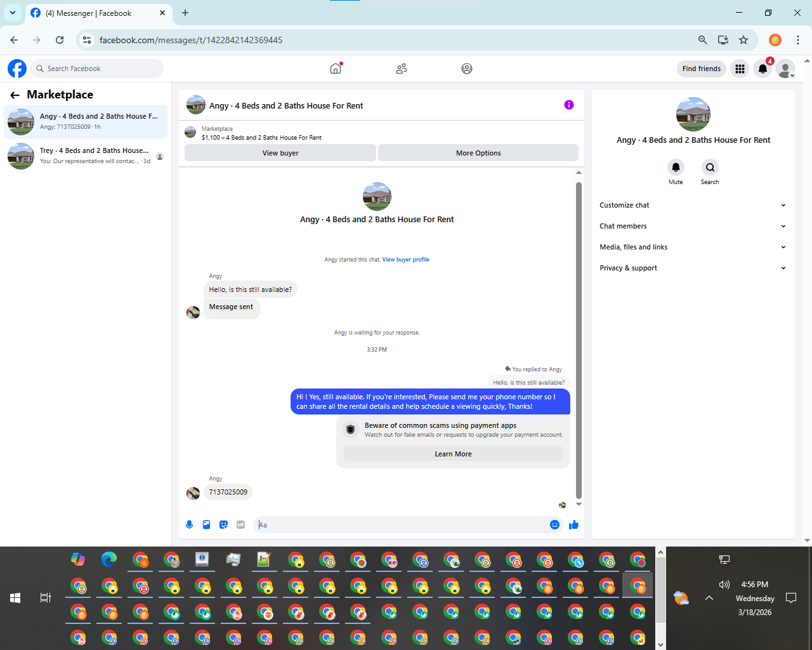Expand Customize chat section
The width and height of the screenshot is (812, 650).
[x=693, y=205]
